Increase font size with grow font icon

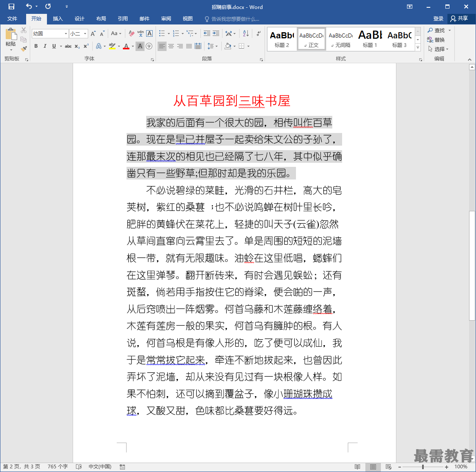pos(93,33)
